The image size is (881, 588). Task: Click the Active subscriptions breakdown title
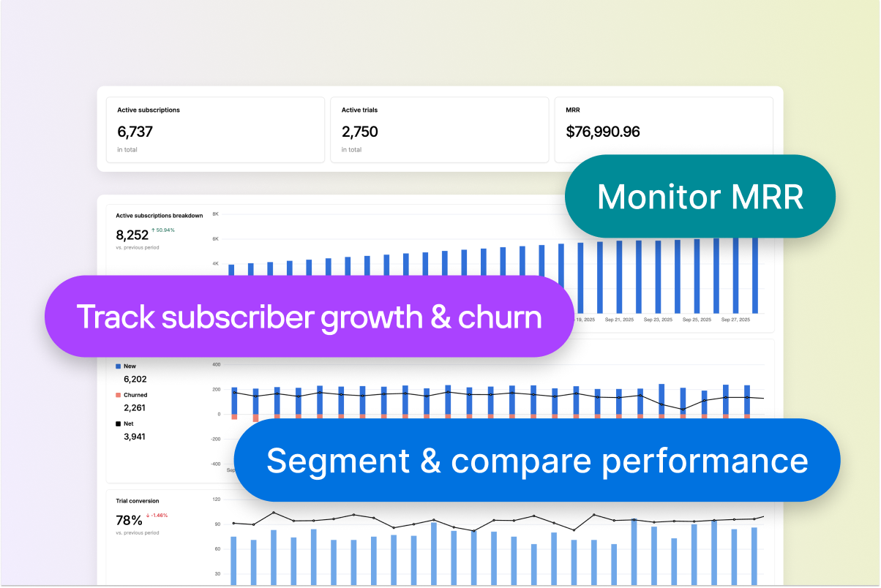click(x=160, y=215)
